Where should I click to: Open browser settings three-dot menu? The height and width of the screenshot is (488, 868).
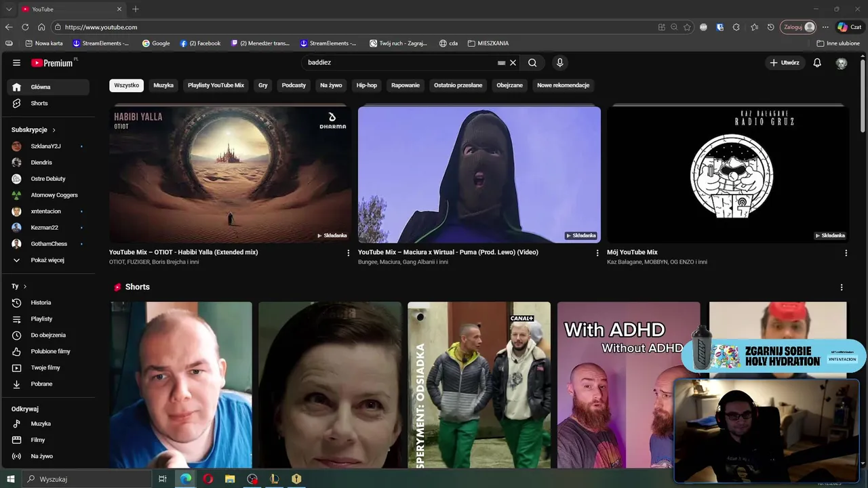click(825, 27)
